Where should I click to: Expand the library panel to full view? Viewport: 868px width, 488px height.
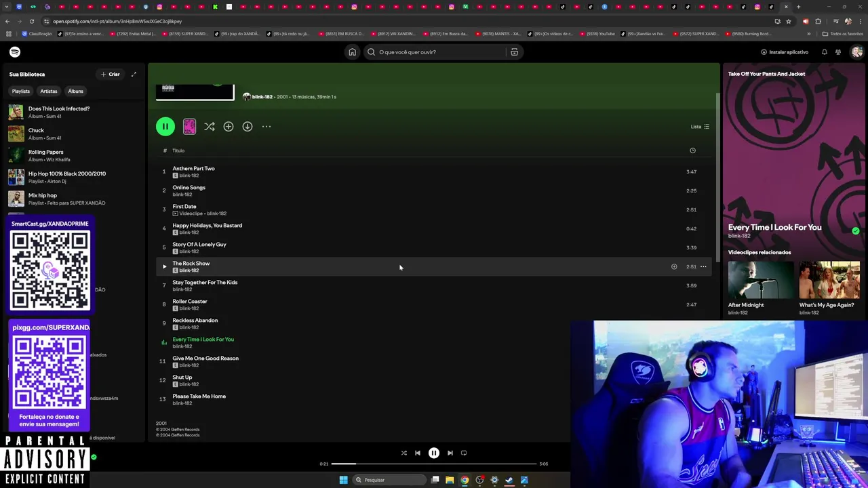[x=134, y=74]
